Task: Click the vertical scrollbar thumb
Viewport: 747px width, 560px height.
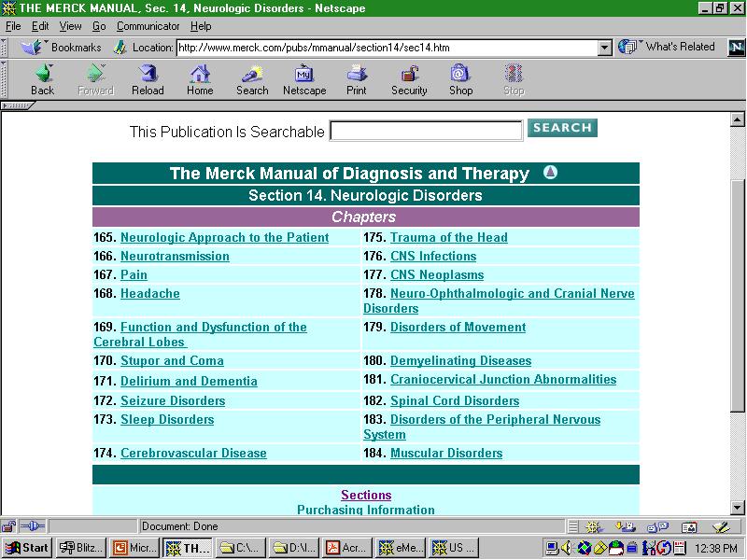Action: (737, 295)
